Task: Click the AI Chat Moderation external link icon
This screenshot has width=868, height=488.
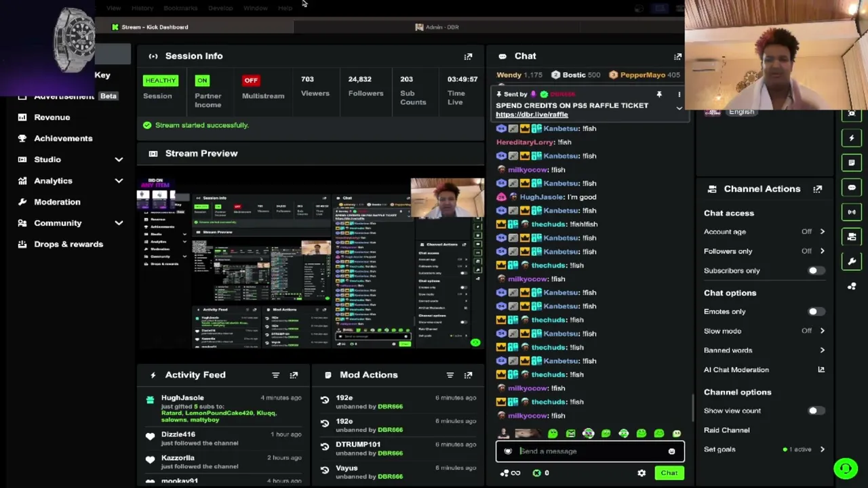Action: (821, 369)
